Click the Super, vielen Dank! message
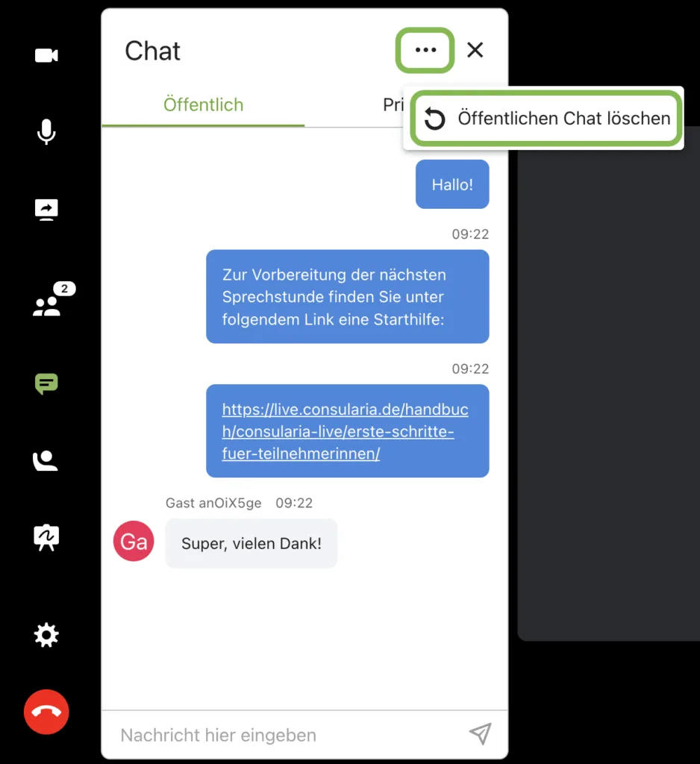This screenshot has width=700, height=764. (251, 543)
